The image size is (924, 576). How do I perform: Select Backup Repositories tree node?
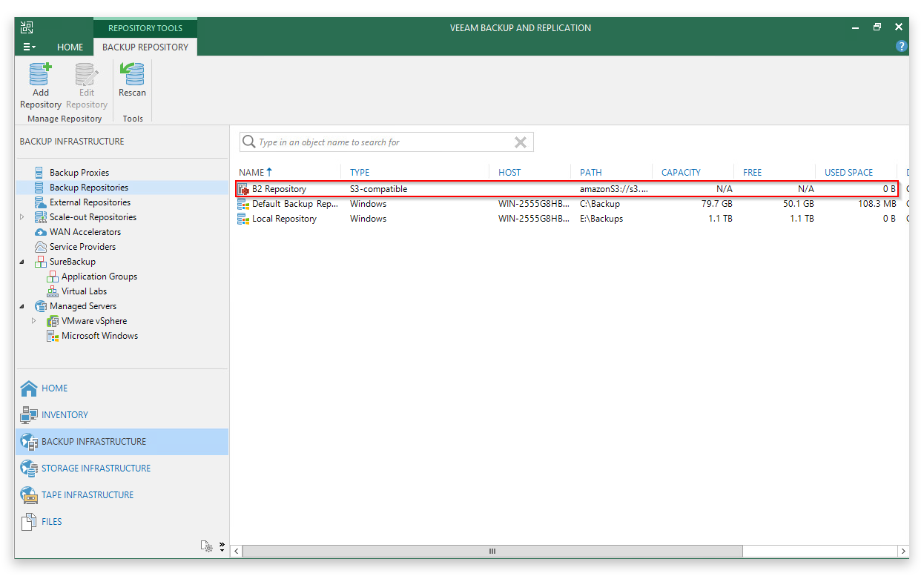pos(89,188)
